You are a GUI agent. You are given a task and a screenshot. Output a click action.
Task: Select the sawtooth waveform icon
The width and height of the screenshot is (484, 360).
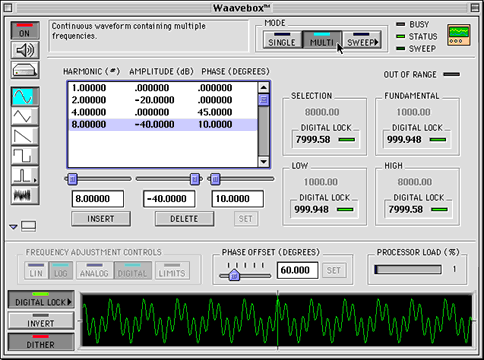click(25, 136)
